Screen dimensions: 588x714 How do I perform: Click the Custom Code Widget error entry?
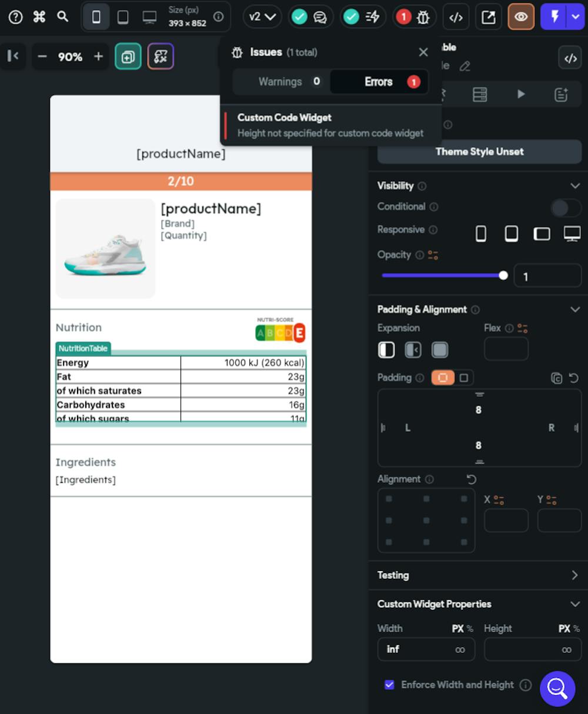pyautogui.click(x=330, y=125)
